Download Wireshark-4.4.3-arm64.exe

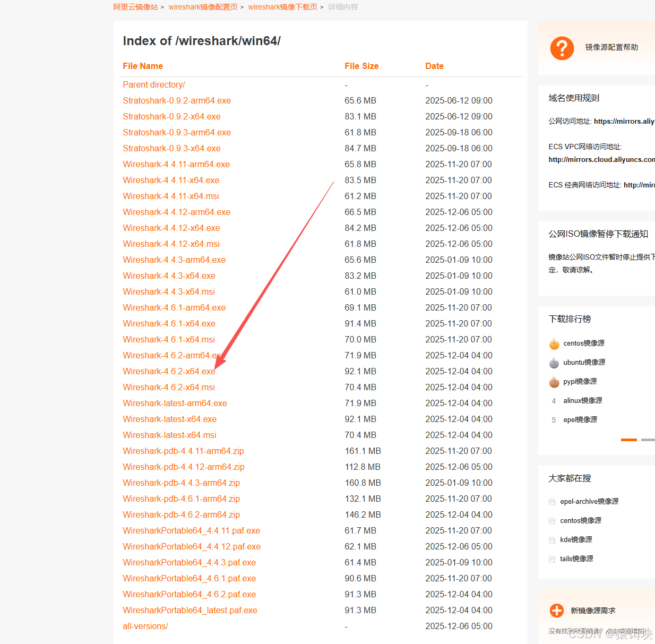(174, 260)
